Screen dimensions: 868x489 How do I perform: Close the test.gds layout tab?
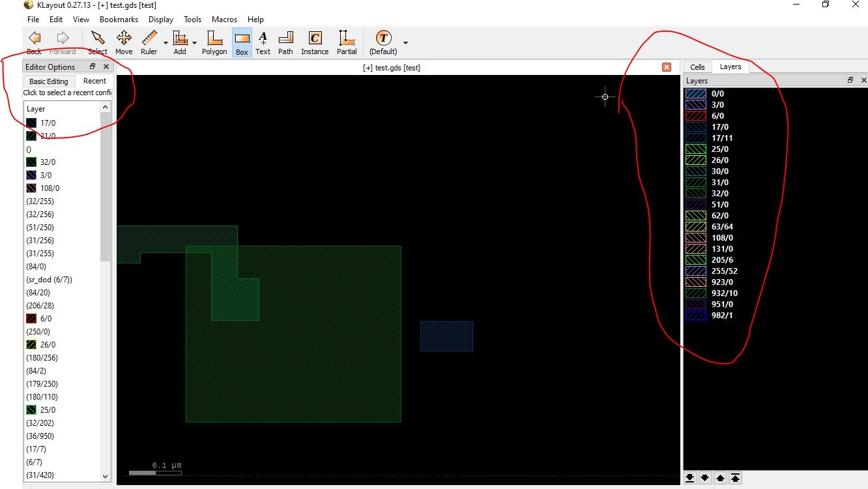click(x=666, y=67)
